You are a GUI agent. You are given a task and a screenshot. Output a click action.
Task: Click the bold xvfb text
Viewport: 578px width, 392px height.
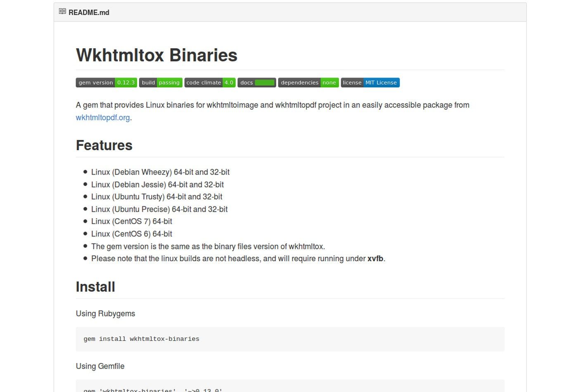click(375, 259)
